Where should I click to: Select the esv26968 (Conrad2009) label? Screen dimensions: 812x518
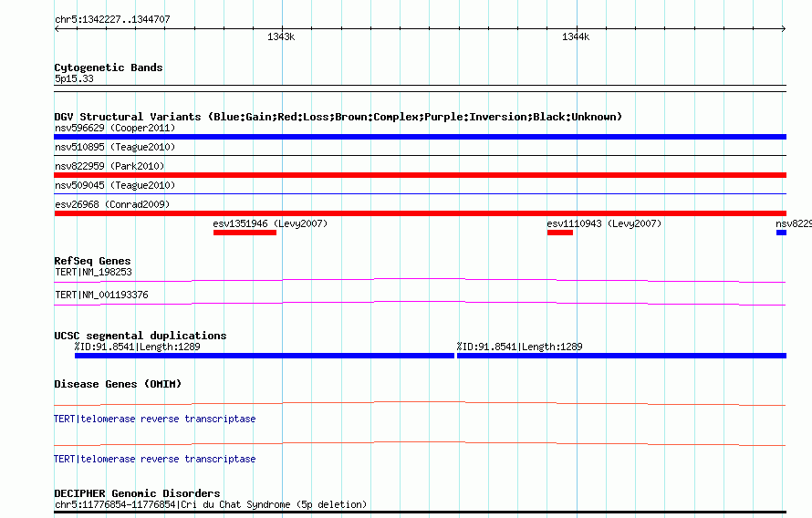[112, 204]
